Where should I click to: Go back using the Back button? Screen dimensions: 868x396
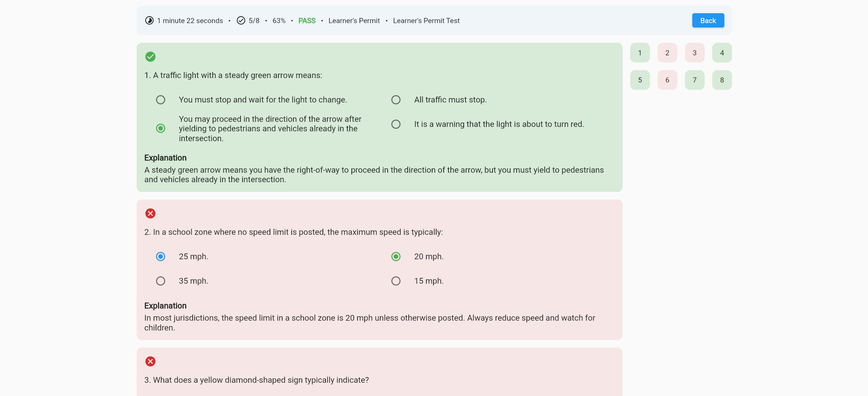click(x=708, y=21)
